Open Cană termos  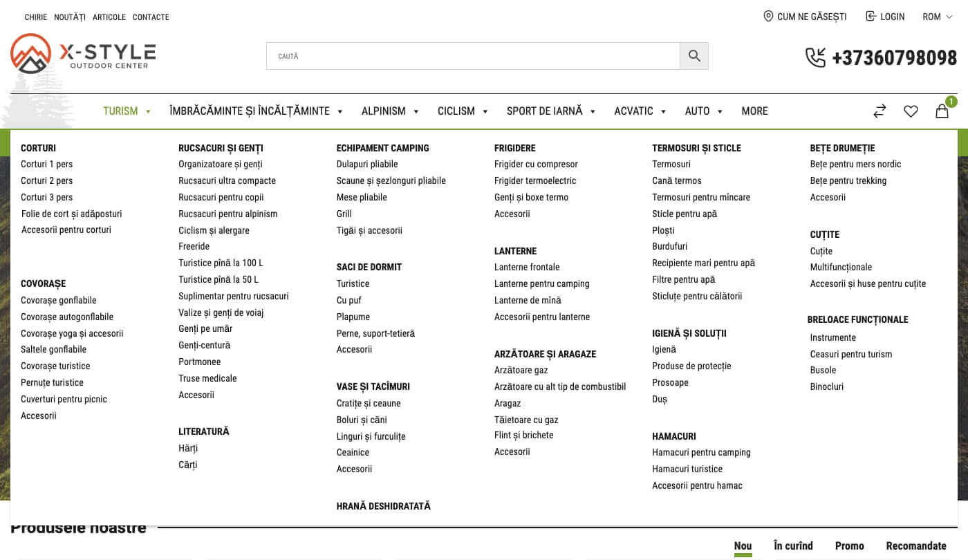pyautogui.click(x=677, y=180)
